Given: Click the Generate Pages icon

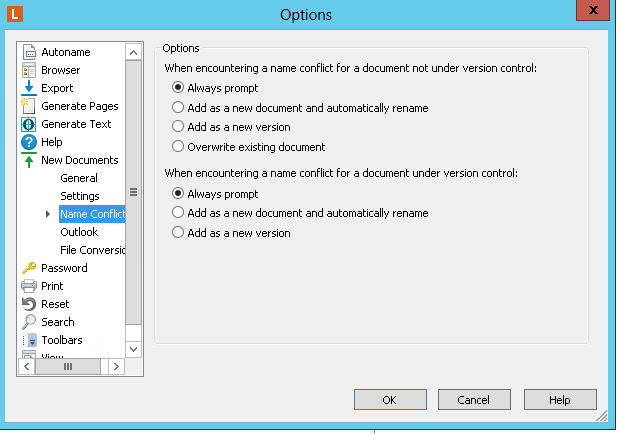Looking at the screenshot, I should pyautogui.click(x=29, y=106).
